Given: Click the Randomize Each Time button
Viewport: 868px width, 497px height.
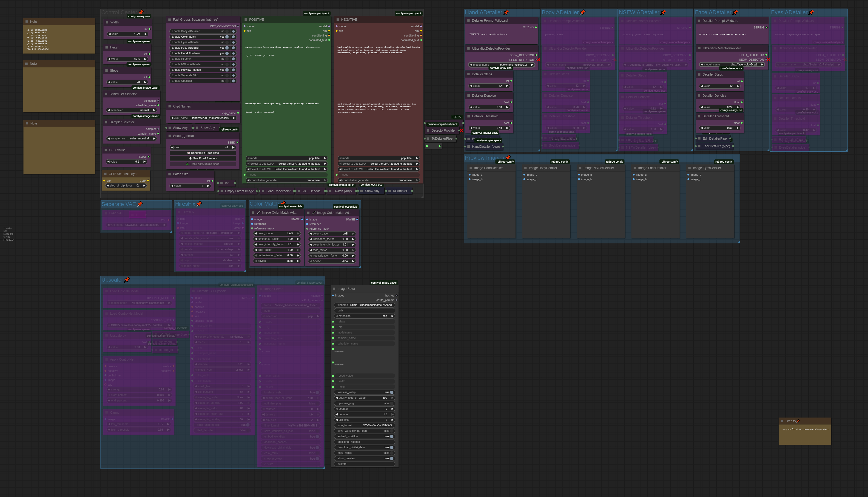Looking at the screenshot, I should pos(203,153).
